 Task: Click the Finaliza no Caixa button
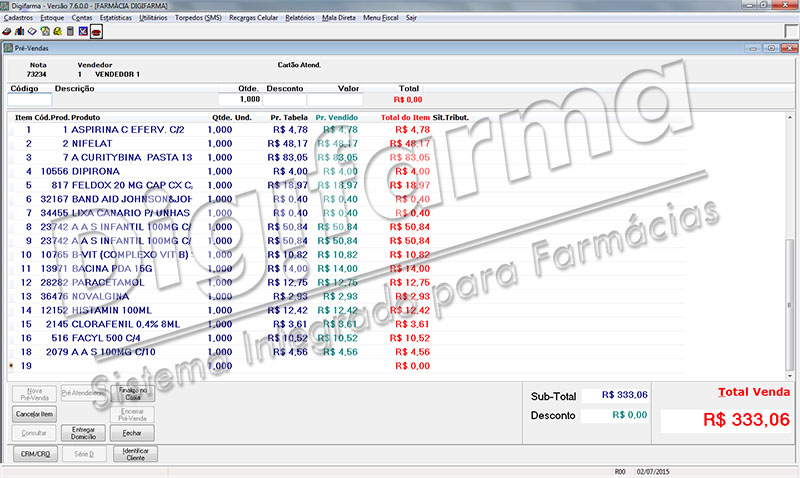tap(133, 393)
